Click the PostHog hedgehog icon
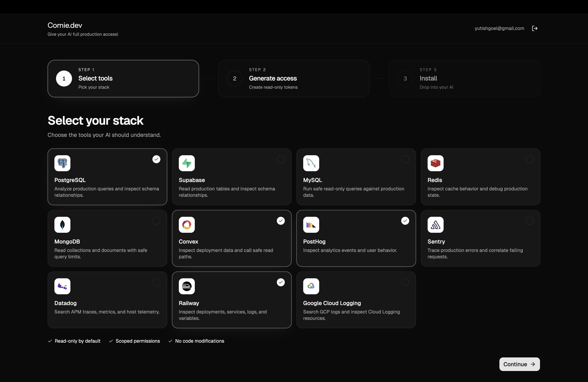This screenshot has width=588, height=382. [311, 225]
